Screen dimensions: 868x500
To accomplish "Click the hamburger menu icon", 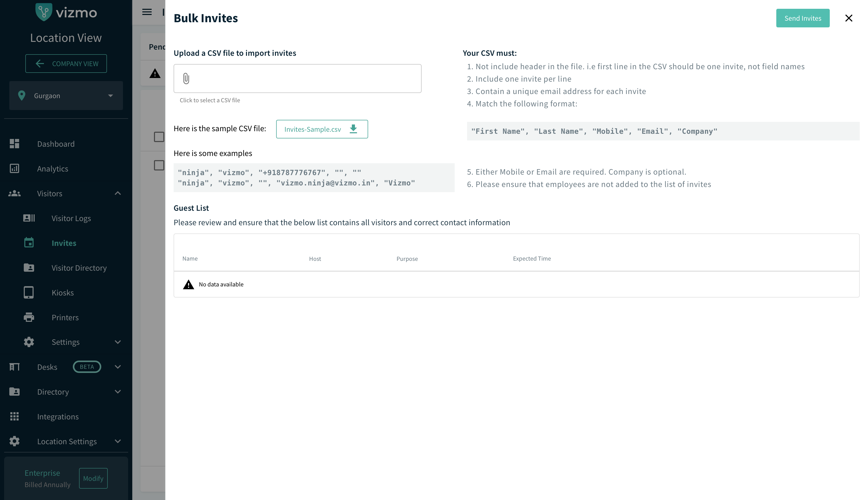I will (147, 12).
